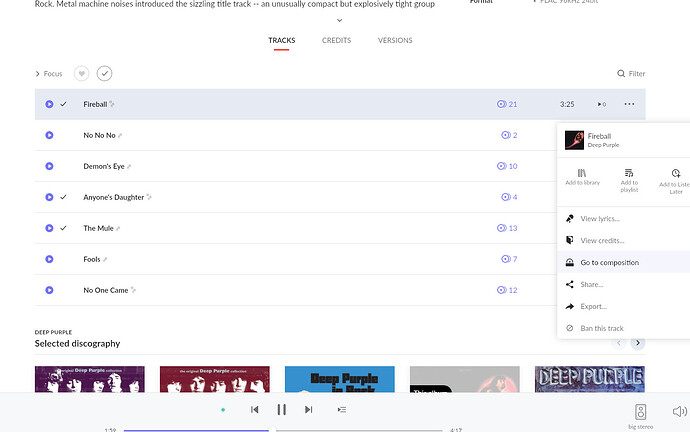Switch to the Tracks tab
This screenshot has width=690, height=432.
point(282,40)
